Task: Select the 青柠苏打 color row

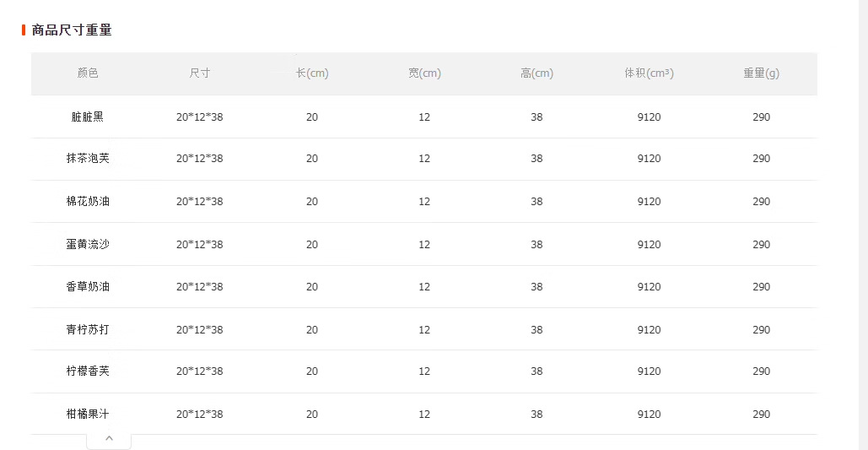Action: [88, 330]
